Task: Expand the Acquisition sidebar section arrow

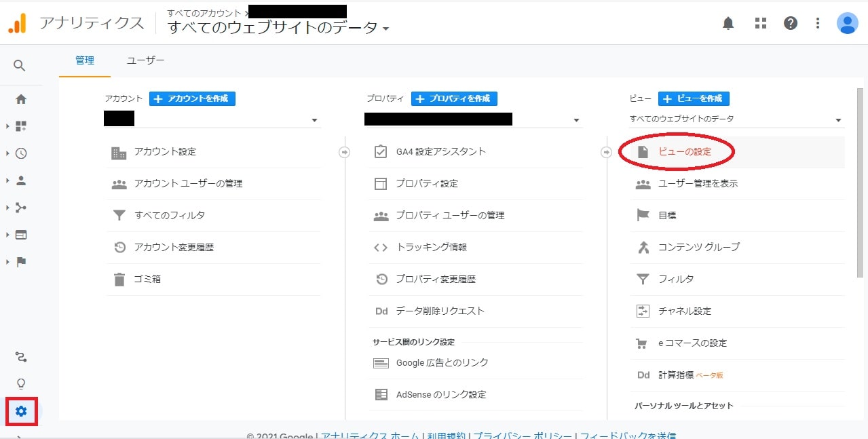Action: pos(7,208)
